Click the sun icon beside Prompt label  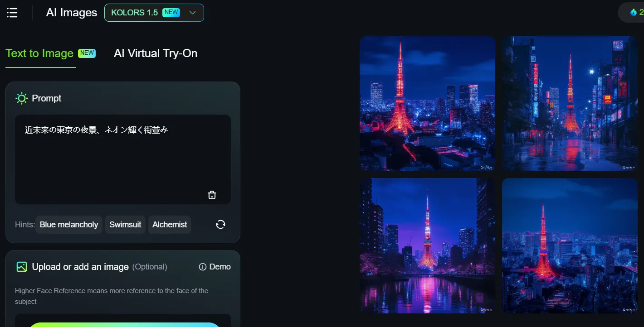pos(21,98)
